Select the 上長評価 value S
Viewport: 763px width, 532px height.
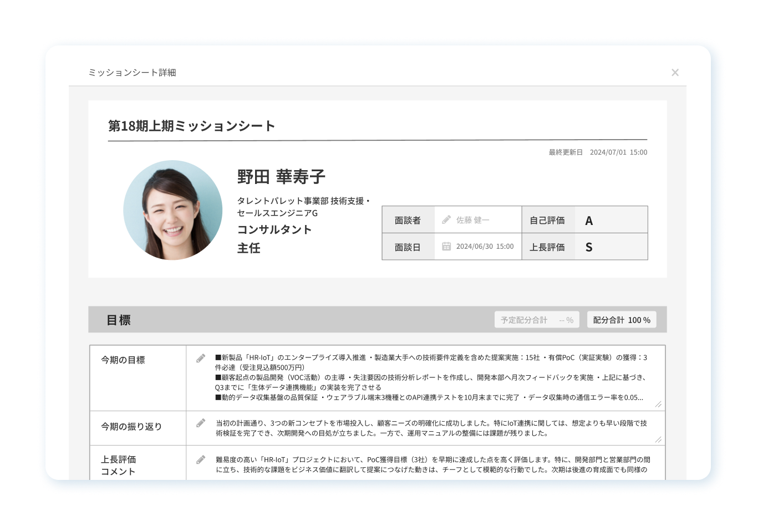point(589,247)
